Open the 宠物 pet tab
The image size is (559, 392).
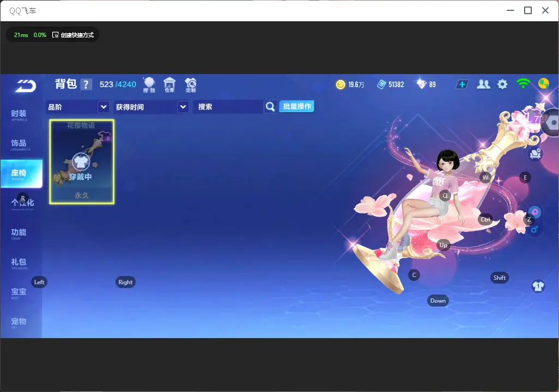(x=19, y=322)
